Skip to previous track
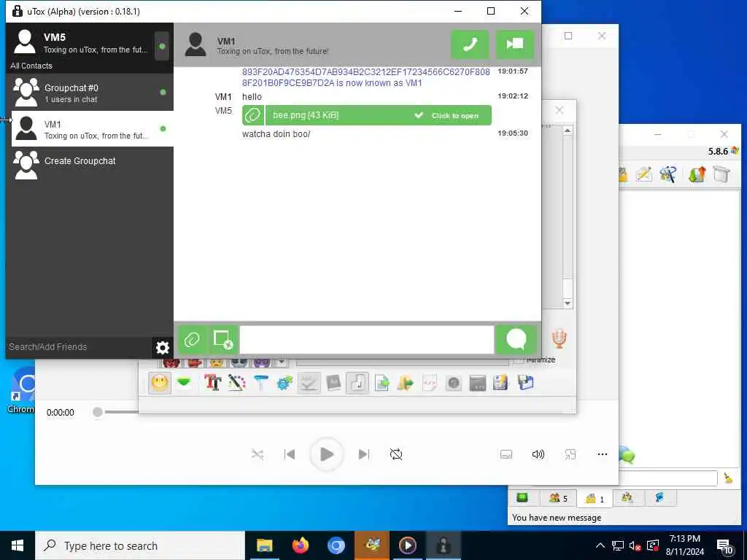This screenshot has width=747, height=560. pos(290,454)
